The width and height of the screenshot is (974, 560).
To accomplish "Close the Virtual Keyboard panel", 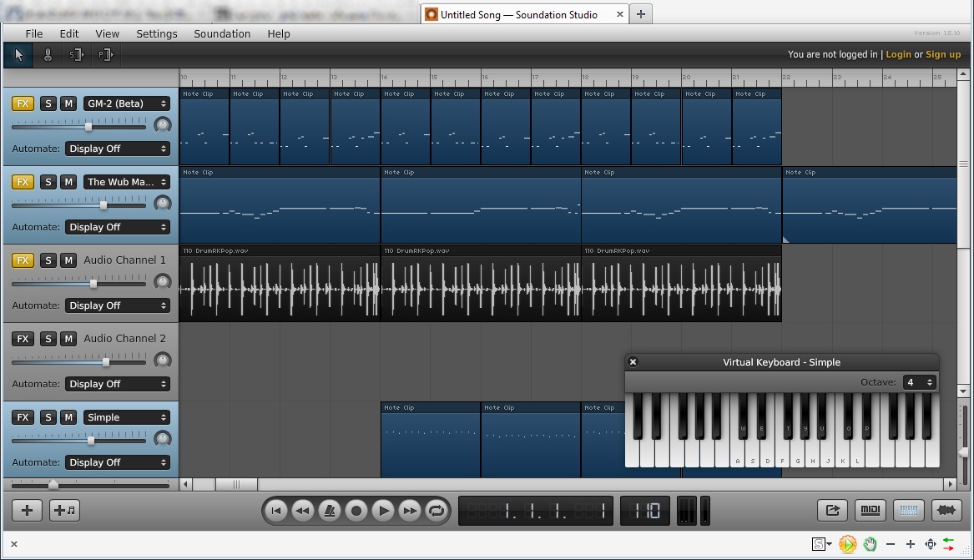I will click(633, 362).
